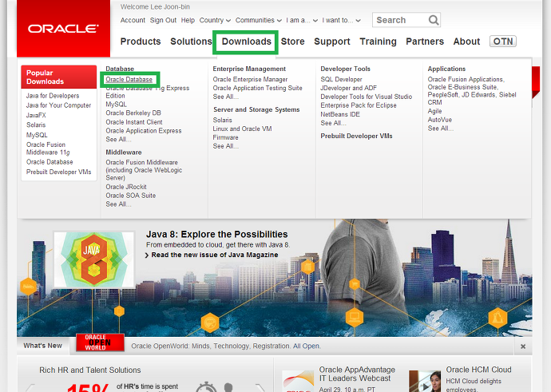Image resolution: width=551 pixels, height=392 pixels.
Task: Click See All under Middleware
Action: pos(118,204)
